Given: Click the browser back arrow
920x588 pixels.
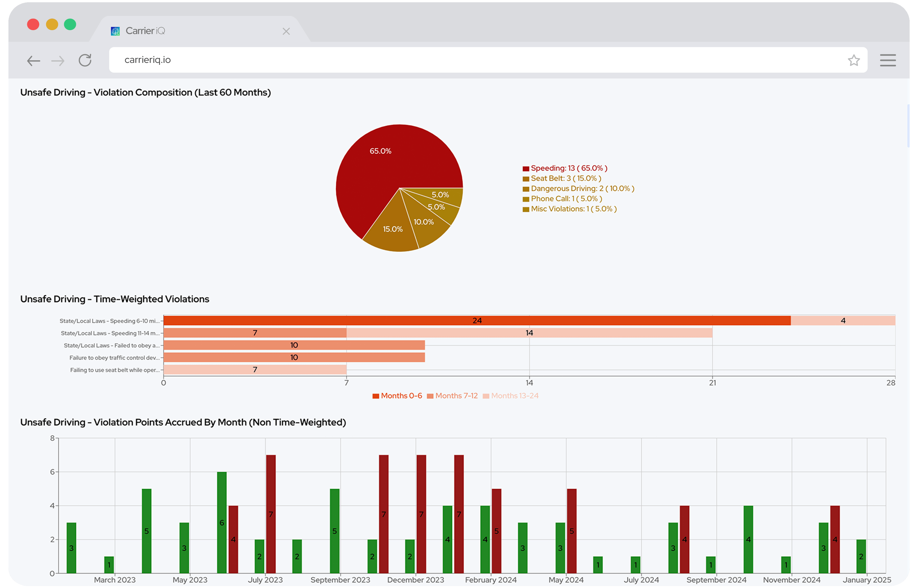Looking at the screenshot, I should click(x=34, y=60).
